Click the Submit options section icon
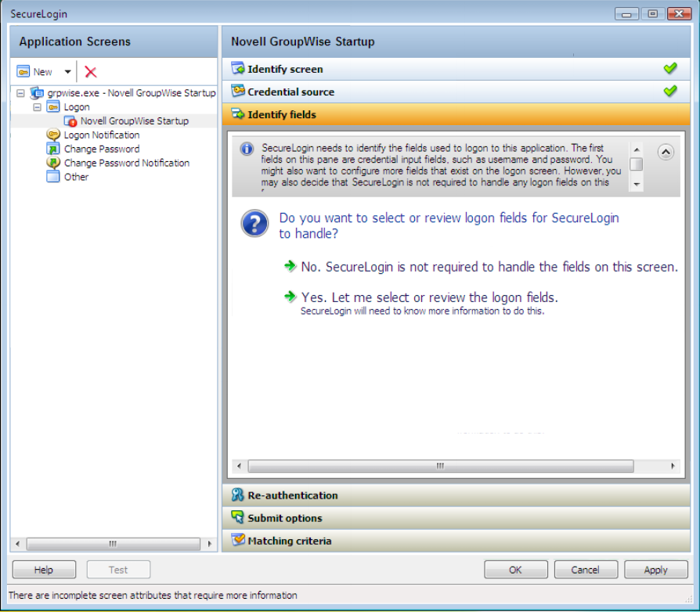Viewport: 700px width, 612px height. coord(237,517)
